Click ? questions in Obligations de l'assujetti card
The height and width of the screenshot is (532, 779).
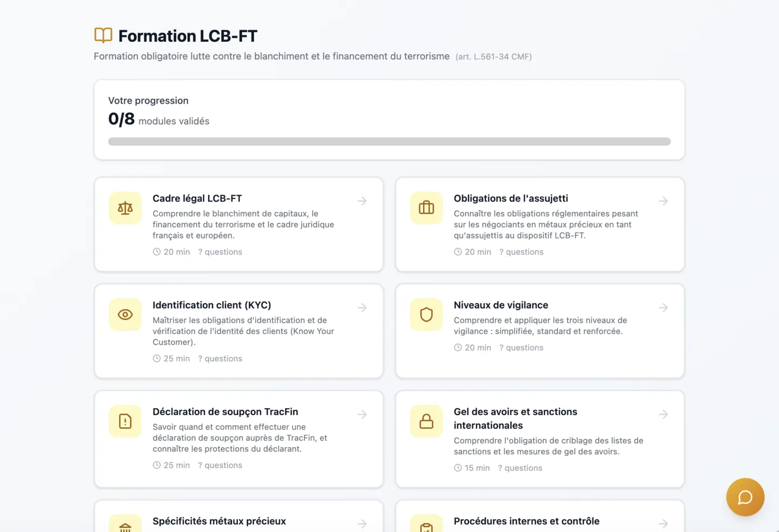click(521, 252)
